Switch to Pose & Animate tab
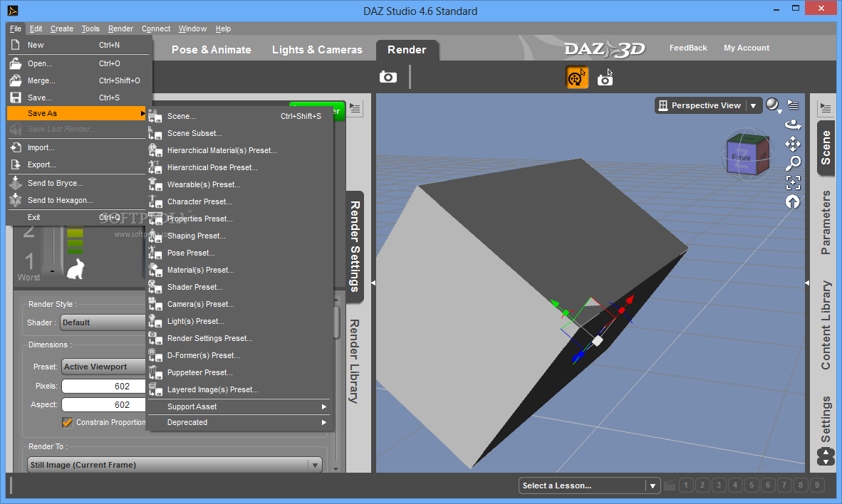The image size is (842, 504). pos(211,50)
